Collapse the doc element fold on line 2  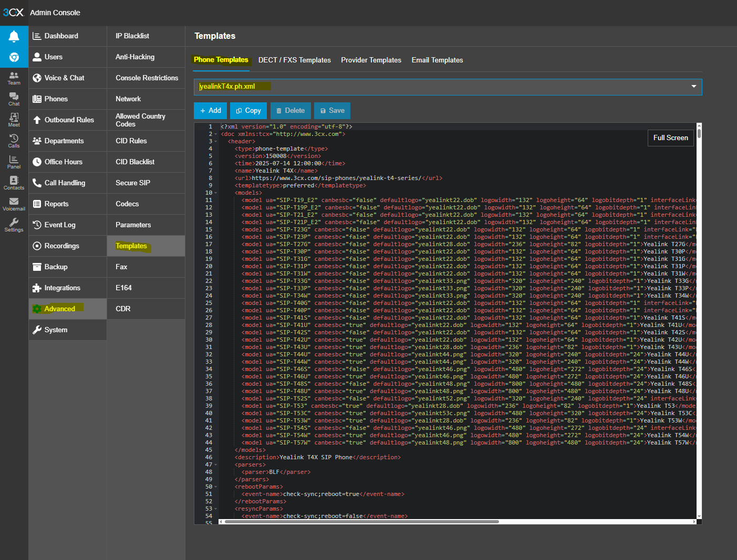[216, 134]
